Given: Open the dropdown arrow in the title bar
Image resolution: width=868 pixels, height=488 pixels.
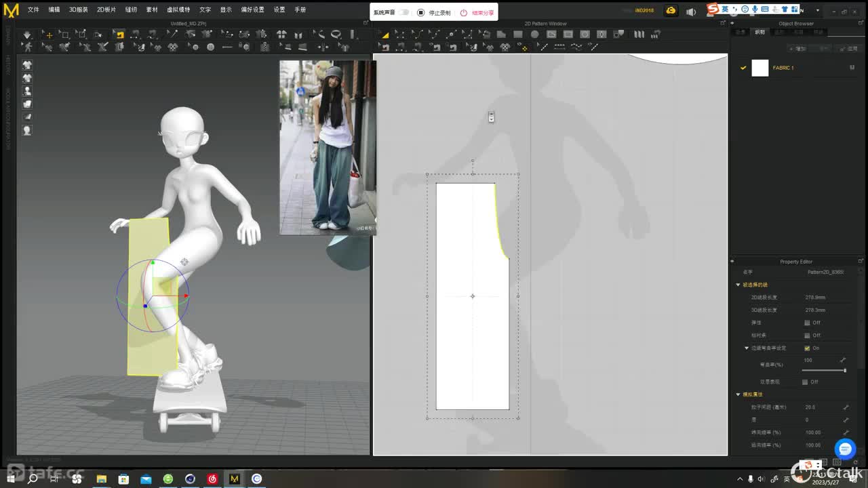Looking at the screenshot, I should [818, 10].
